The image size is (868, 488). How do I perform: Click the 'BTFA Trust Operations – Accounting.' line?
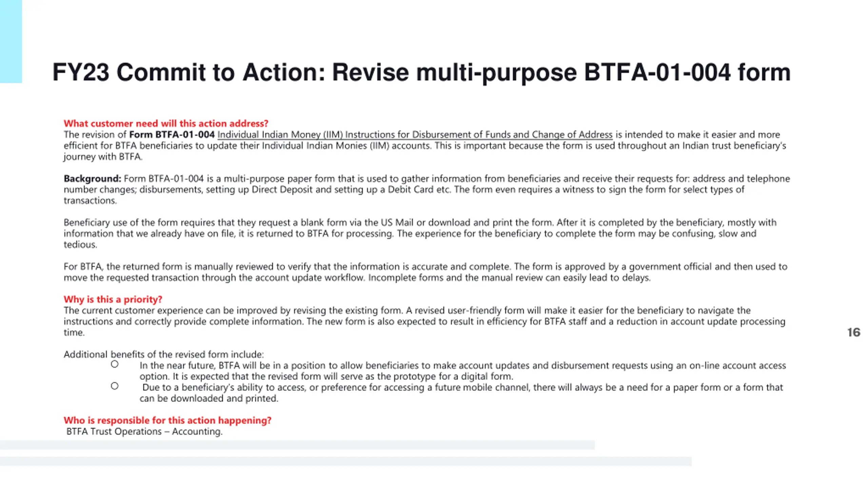[144, 431]
